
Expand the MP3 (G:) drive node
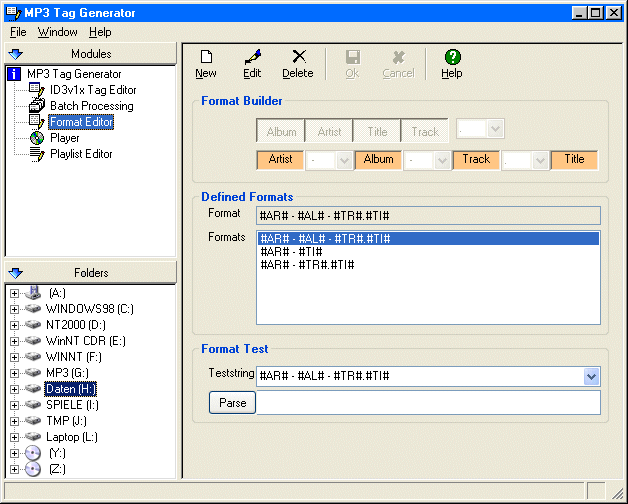[x=15, y=373]
